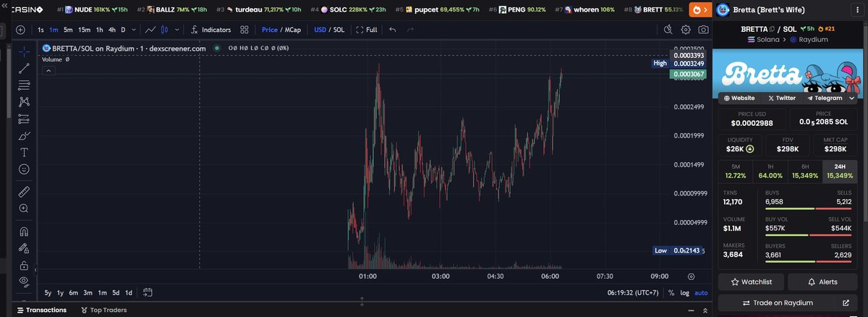The image size is (868, 317).
Task: Switch chart to 1h interval
Action: [x=99, y=30]
